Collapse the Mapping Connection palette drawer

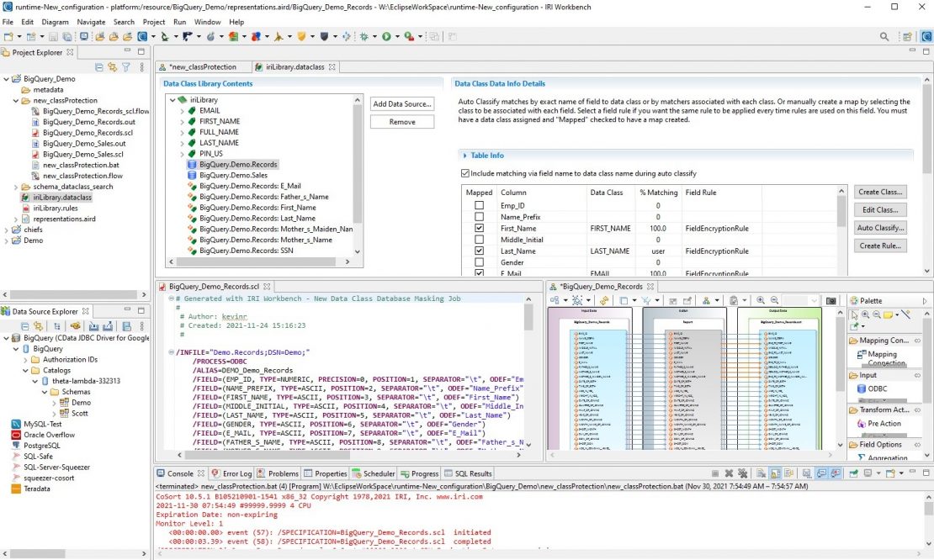pyautogui.click(x=884, y=341)
